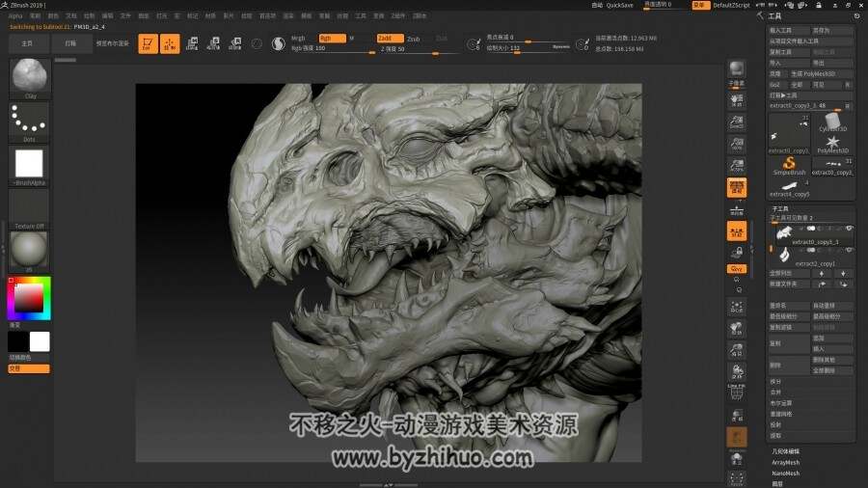Screen dimensions: 868x488
Task: Toggle Floor grid button
Action: pos(737,209)
